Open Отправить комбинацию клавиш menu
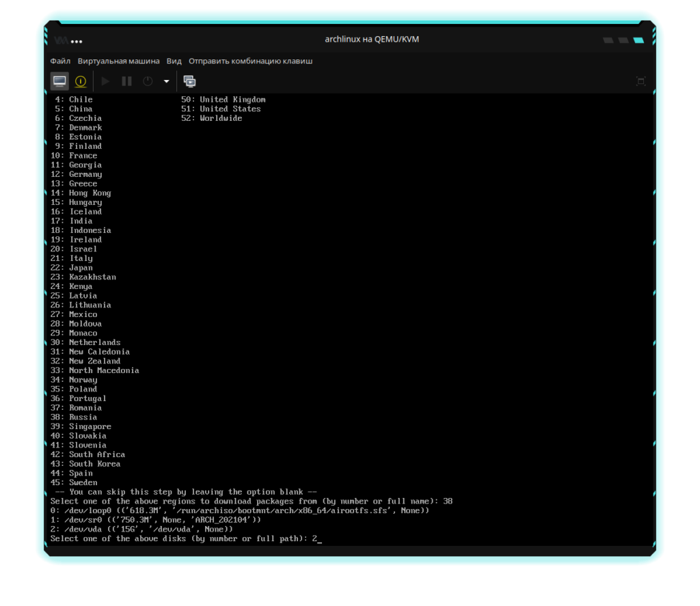Viewport: 700px width, 606px height. (x=250, y=61)
